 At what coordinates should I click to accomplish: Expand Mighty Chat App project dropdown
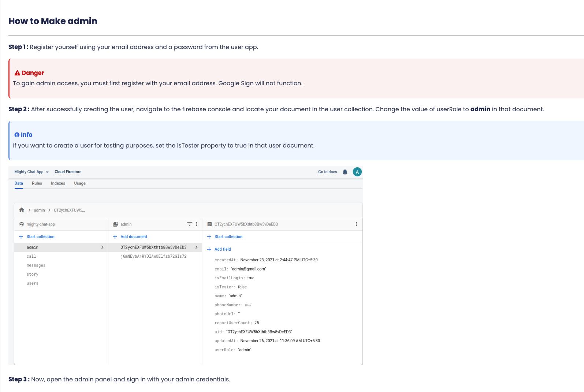coord(47,172)
